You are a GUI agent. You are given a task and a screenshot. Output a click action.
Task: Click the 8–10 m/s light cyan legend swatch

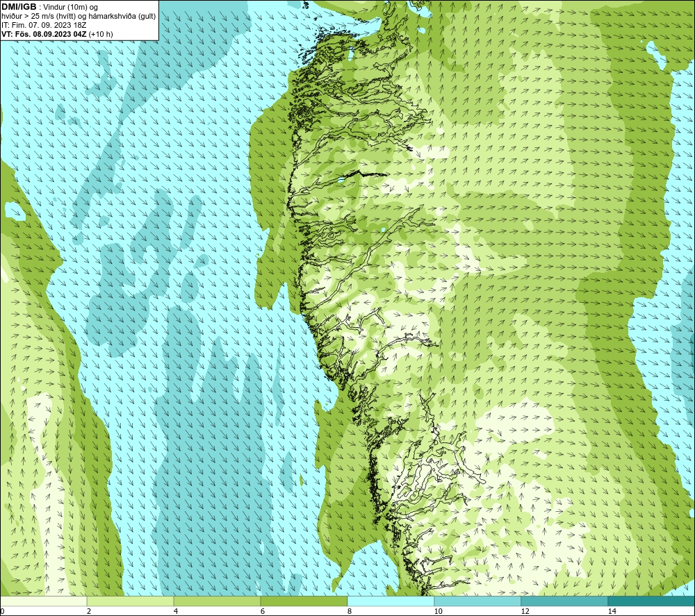point(391,601)
